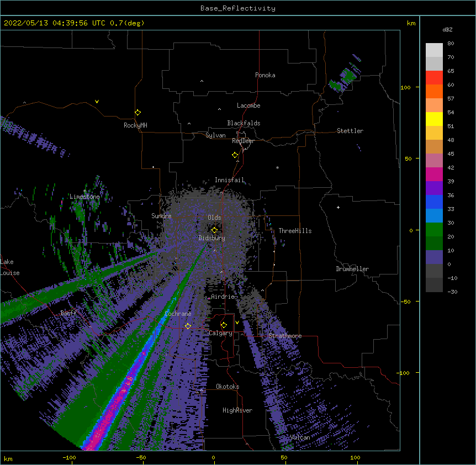476x465 pixels.
Task: Click the white asterisk marker above Limestone
Action: click(x=84, y=191)
